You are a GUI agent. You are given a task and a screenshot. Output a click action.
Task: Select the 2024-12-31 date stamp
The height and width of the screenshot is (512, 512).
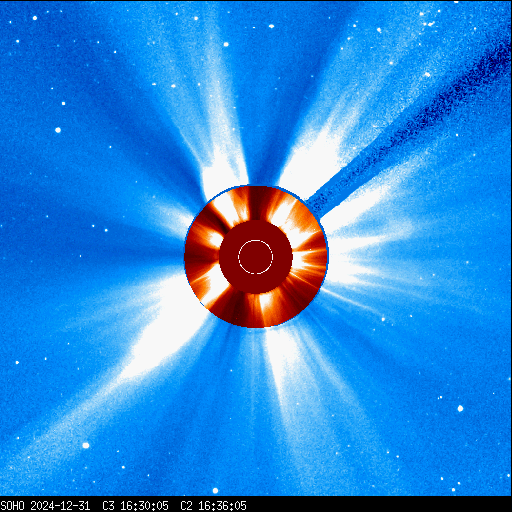(x=60, y=506)
